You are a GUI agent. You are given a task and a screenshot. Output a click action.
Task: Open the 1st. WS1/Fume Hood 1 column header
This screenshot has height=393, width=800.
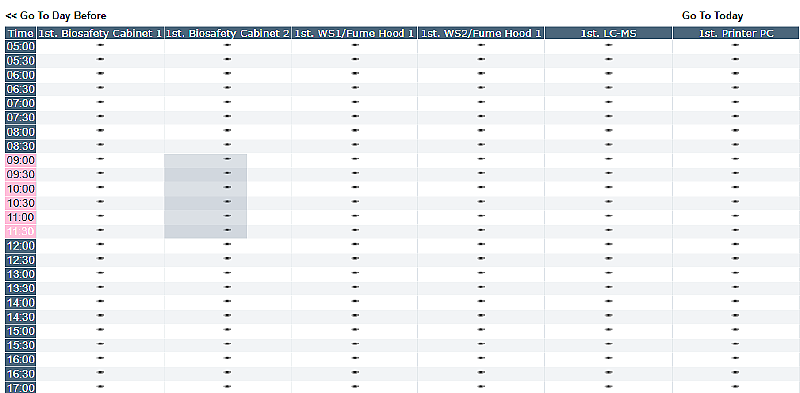(x=355, y=33)
